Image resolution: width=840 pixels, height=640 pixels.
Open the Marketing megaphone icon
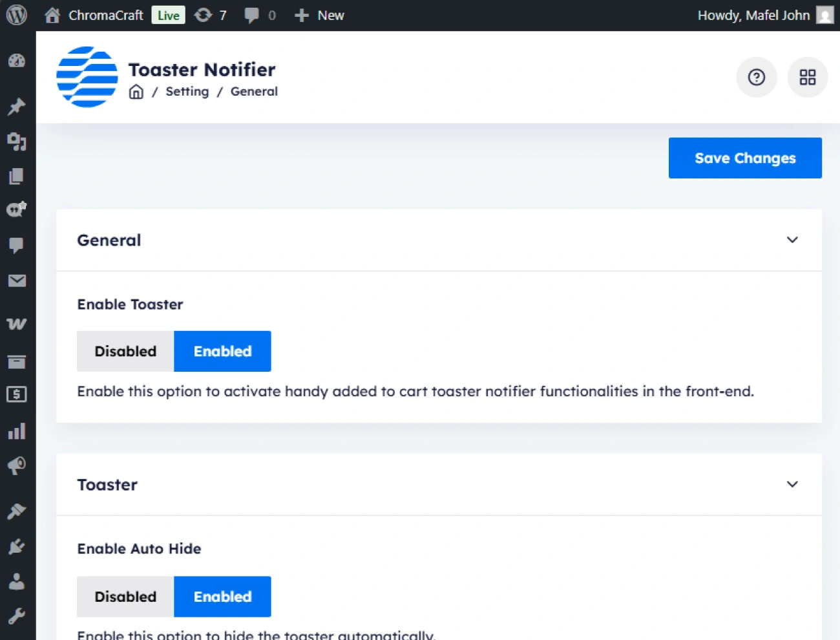17,465
